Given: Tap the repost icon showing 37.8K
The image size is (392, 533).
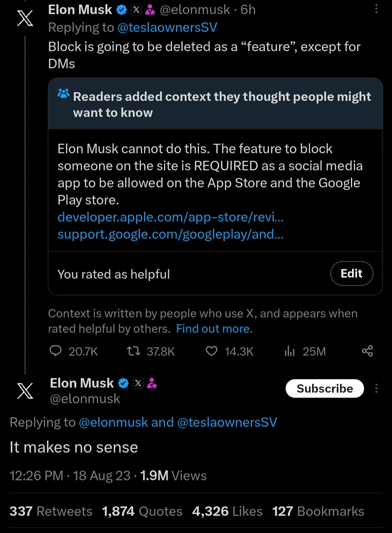Looking at the screenshot, I should (133, 352).
